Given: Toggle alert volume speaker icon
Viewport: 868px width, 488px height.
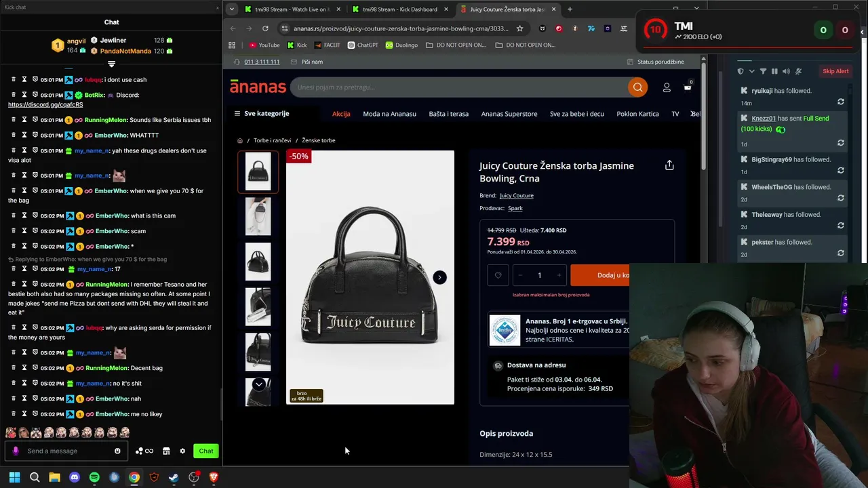Looking at the screenshot, I should 786,71.
